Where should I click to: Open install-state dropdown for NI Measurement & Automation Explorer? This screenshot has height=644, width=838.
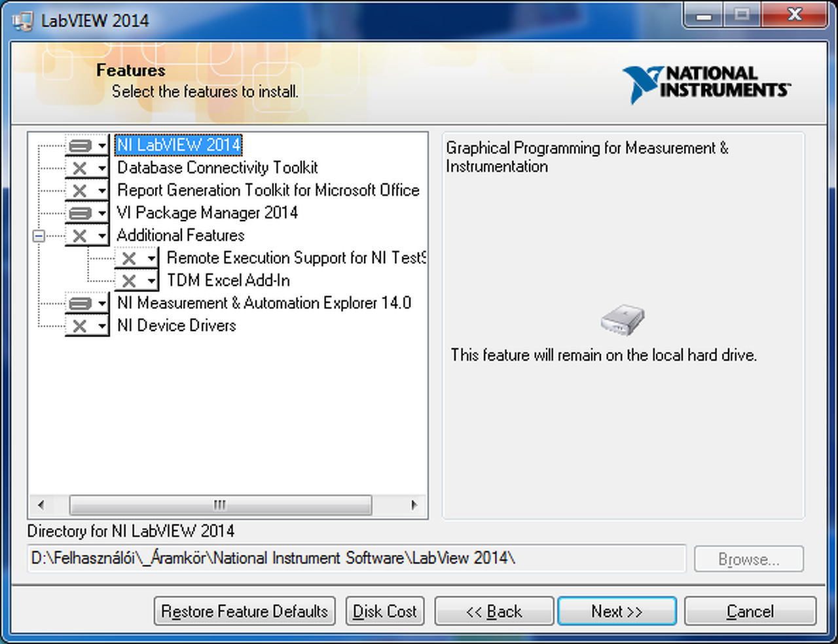click(x=87, y=304)
